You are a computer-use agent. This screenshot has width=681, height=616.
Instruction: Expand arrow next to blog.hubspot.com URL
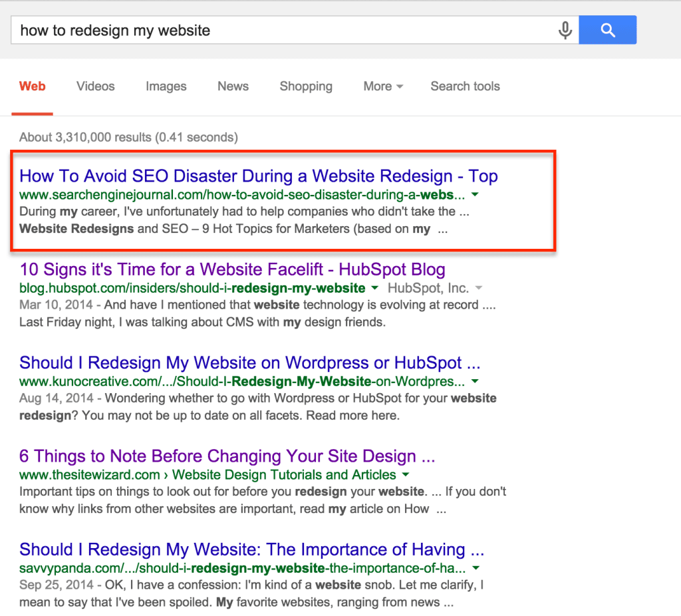pyautogui.click(x=375, y=288)
